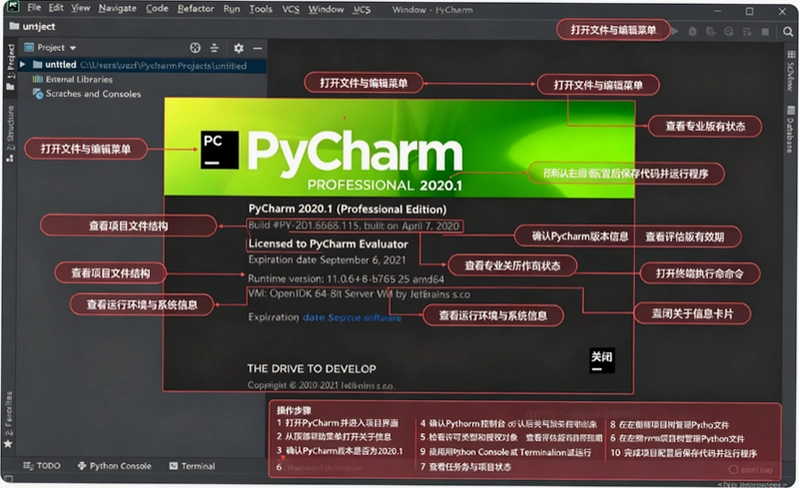Open the File menu
799x488 pixels.
pos(34,8)
